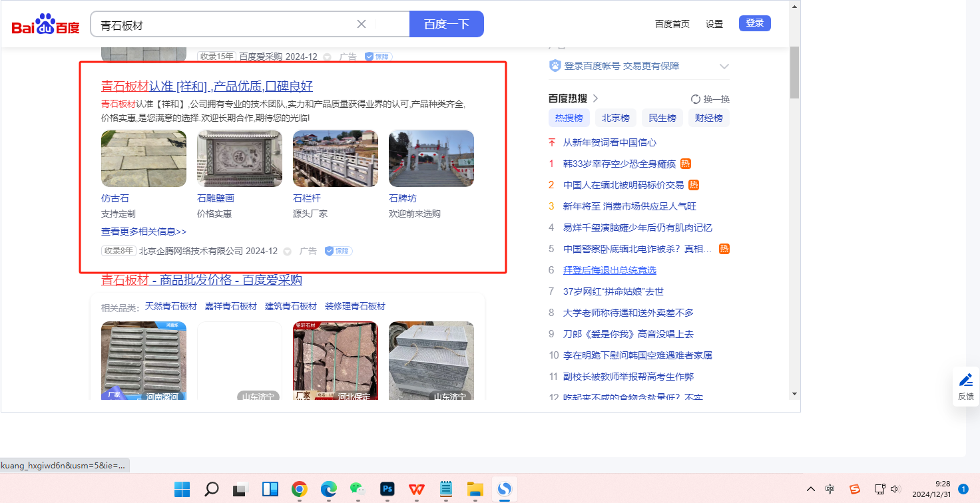Expand the 登录百度帐号 chevron

[724, 67]
